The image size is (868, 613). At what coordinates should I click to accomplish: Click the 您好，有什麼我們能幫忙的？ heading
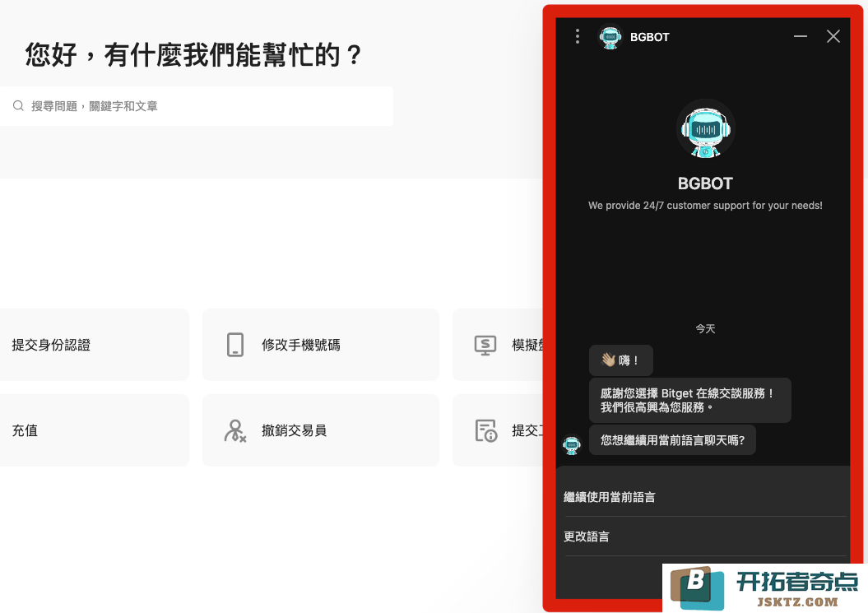pos(193,55)
